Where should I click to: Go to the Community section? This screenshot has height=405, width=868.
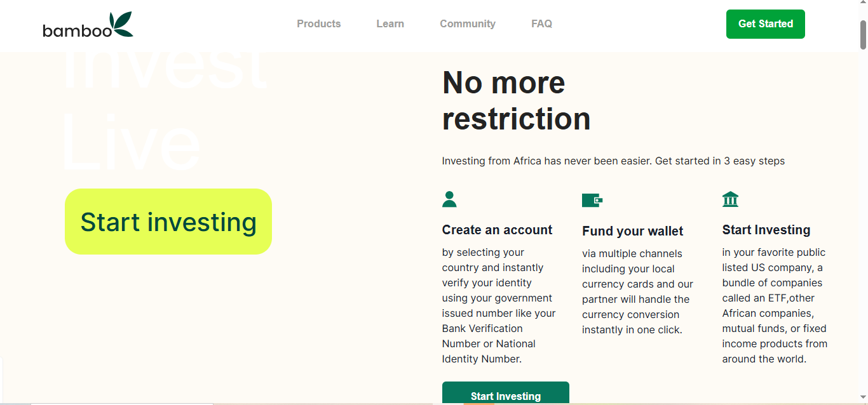(468, 24)
